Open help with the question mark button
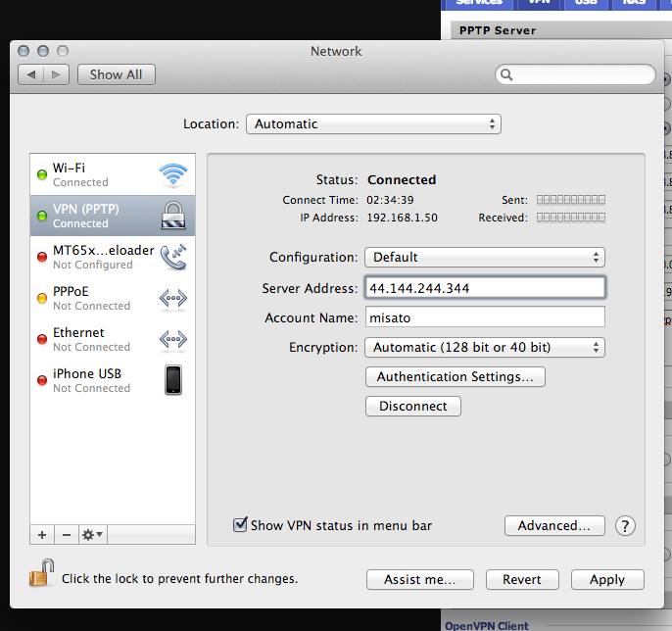The width and height of the screenshot is (672, 631). coord(625,525)
